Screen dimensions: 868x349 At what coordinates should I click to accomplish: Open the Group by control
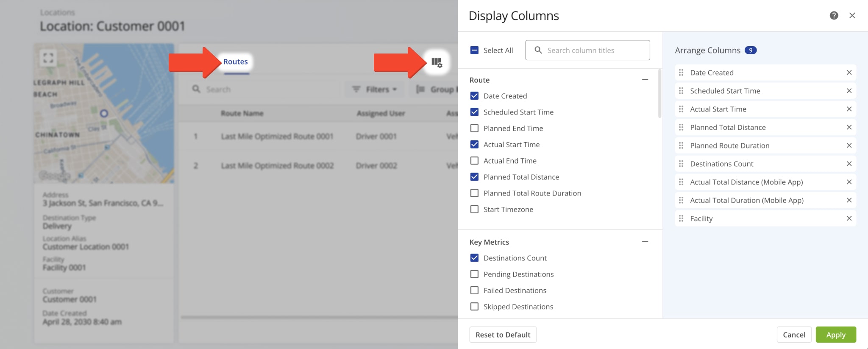[434, 89]
